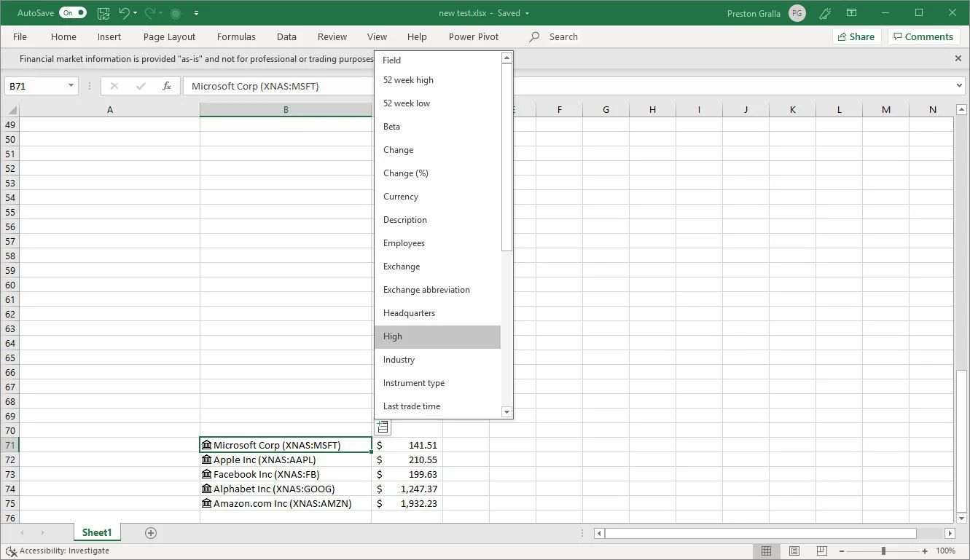
Task: Click the PG account avatar
Action: coord(797,13)
